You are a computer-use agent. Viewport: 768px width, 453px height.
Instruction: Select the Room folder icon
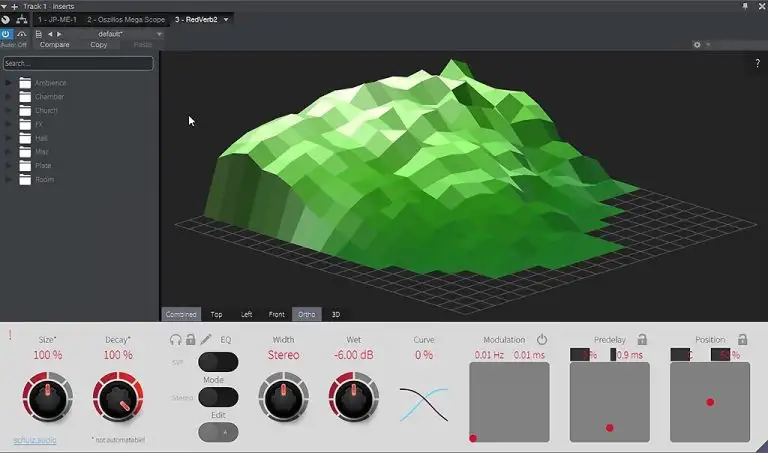pos(25,179)
